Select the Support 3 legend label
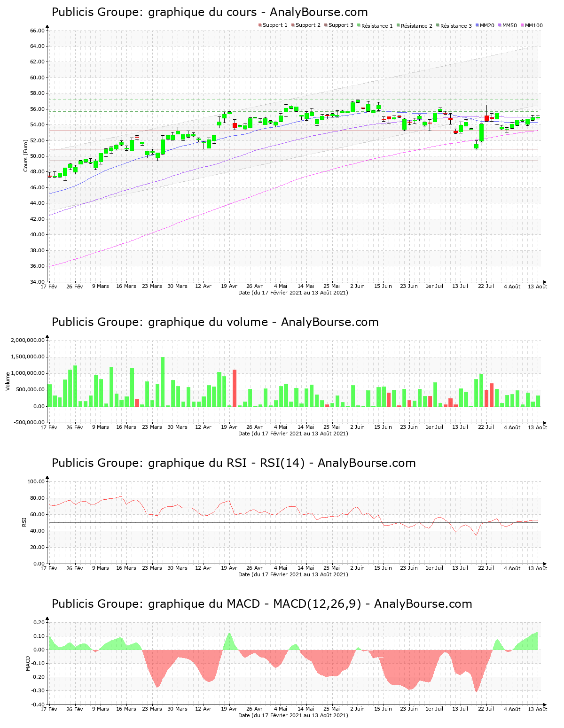Viewport: 564px width, 728px height. coord(341,25)
